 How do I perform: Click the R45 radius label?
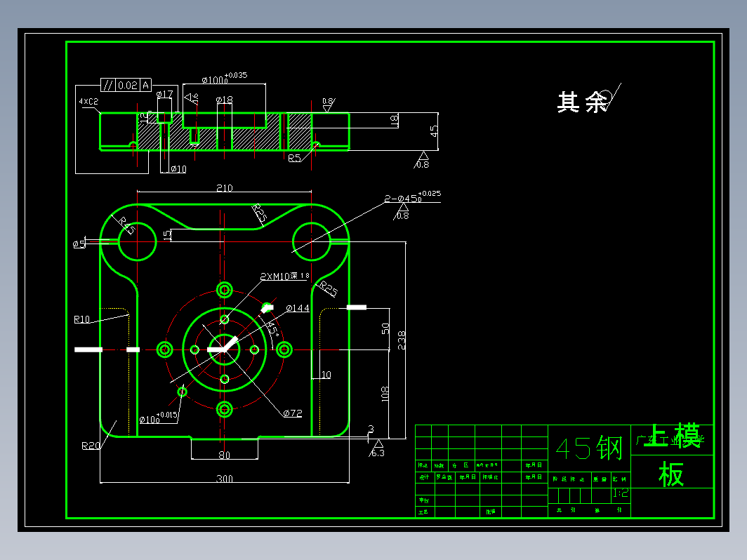[x=126, y=225]
